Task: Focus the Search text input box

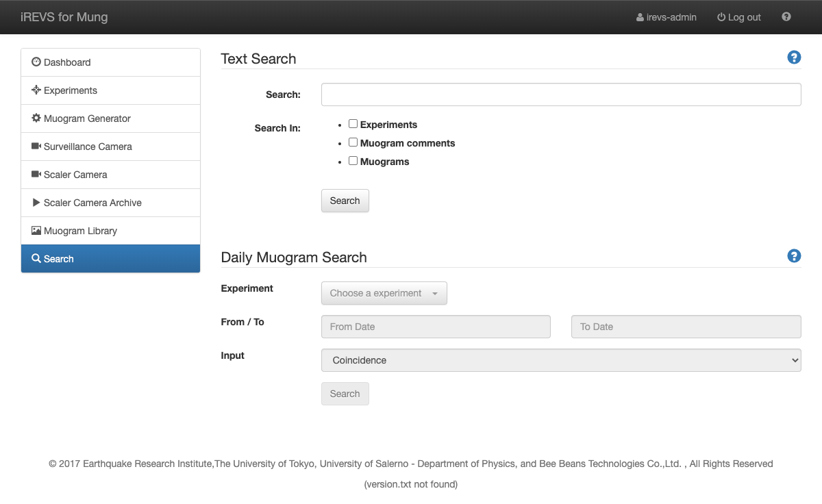Action: click(x=560, y=94)
